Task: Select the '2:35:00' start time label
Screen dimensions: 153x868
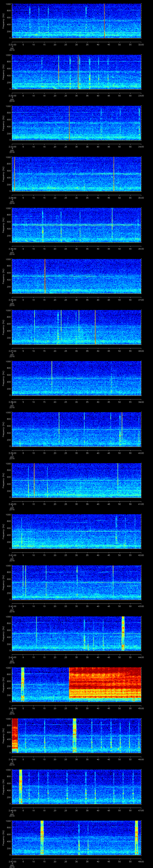Action: point(12,249)
